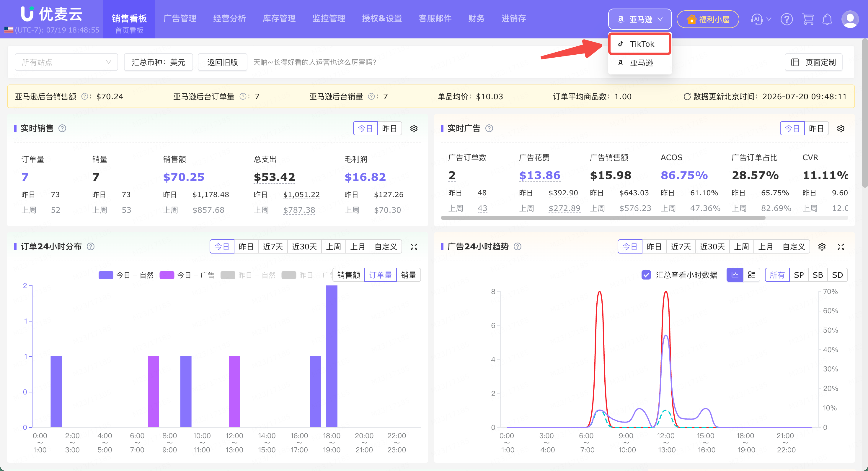
Task: Toggle 今日 – 广告 legend swatch
Action: tap(167, 275)
